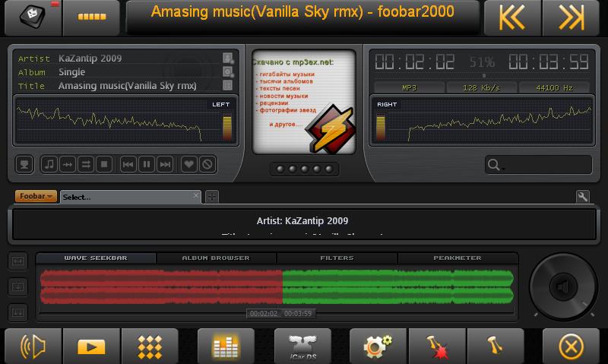608x364 pixels.
Task: Toggle the mute speaker on volume knob
Action: pos(562,287)
